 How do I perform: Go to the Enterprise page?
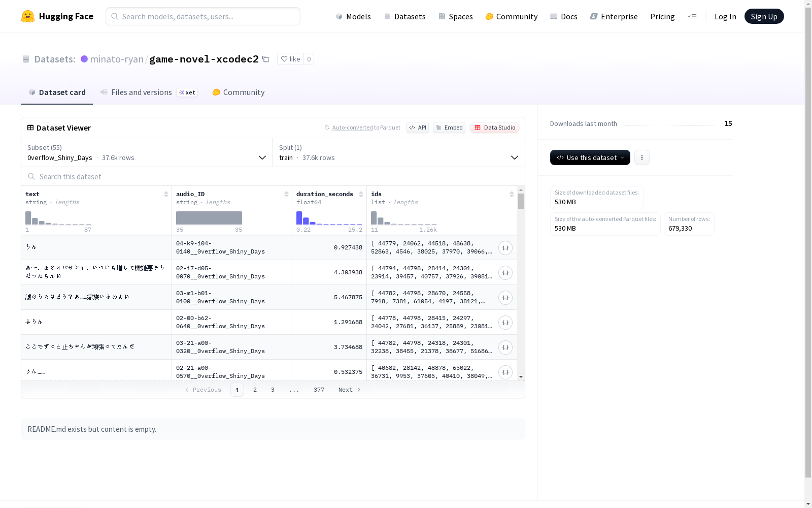coord(614,16)
